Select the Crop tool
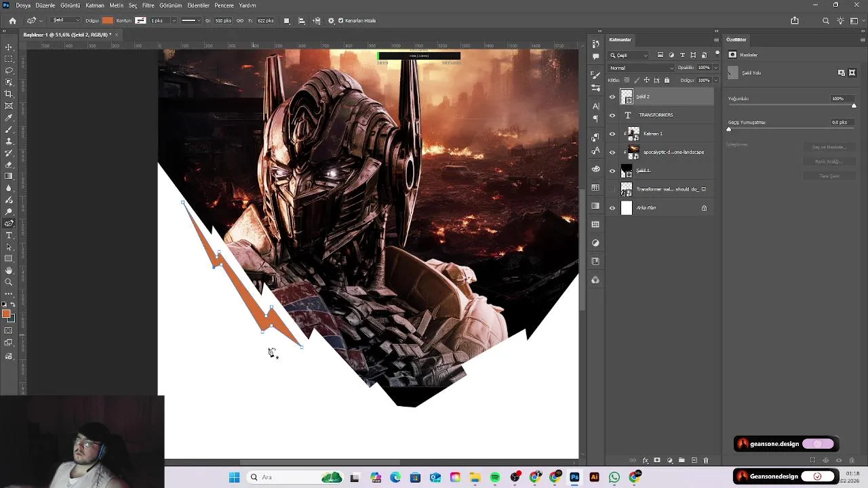Screen dimensions: 868x488 click(9, 94)
